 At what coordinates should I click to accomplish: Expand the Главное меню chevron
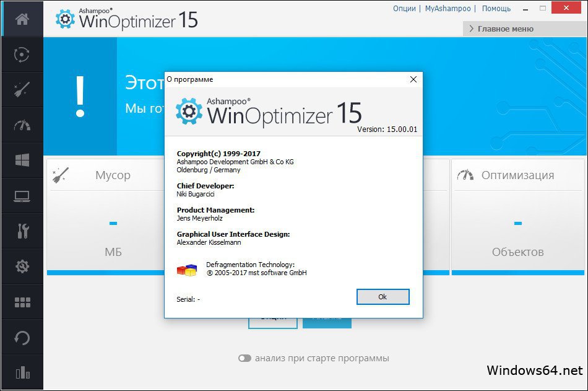click(x=472, y=29)
